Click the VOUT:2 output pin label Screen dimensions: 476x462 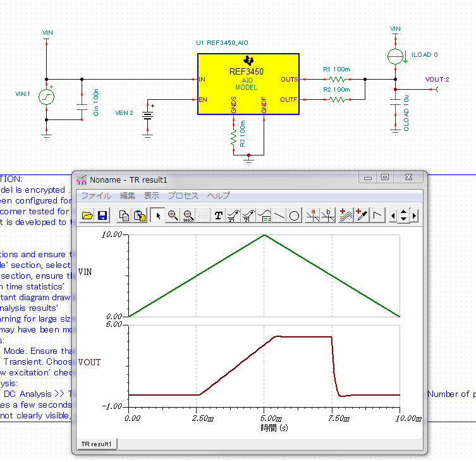click(x=437, y=80)
